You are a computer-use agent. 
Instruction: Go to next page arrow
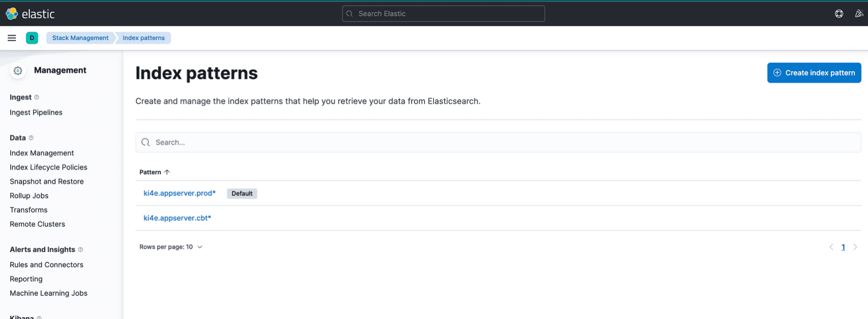point(855,247)
